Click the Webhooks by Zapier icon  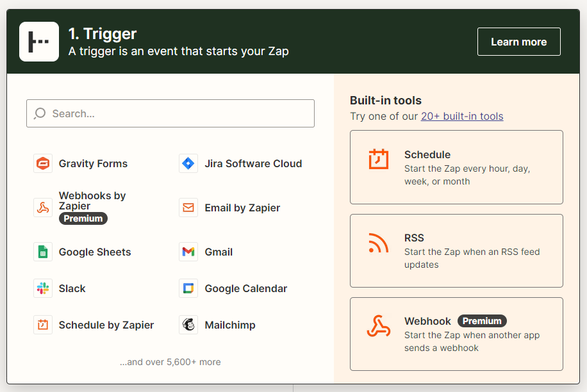point(43,208)
